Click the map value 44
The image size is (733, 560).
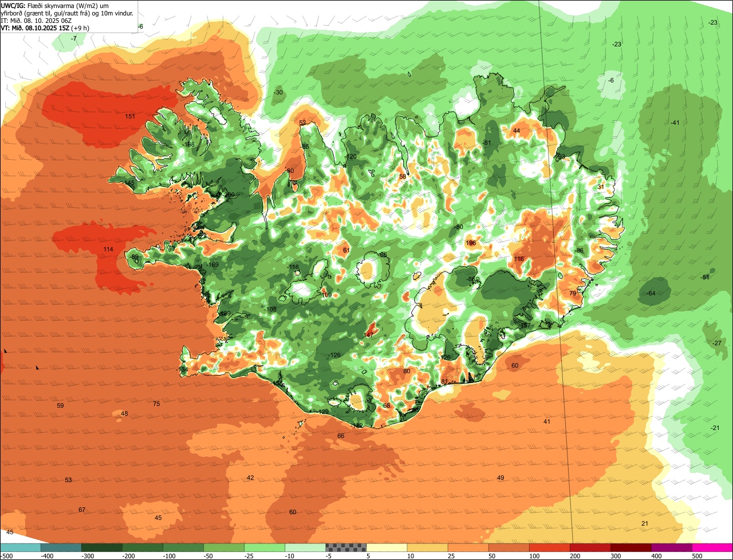(517, 131)
